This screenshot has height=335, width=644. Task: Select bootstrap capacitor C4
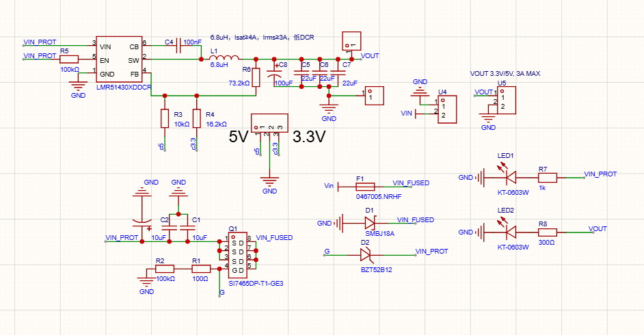click(x=180, y=45)
